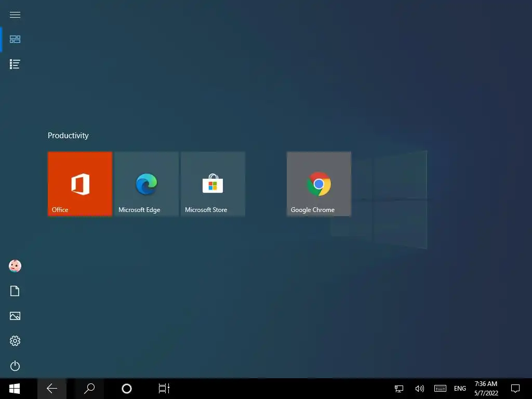Screen dimensions: 532x399
Task: Open Task View on taskbar
Action: [164, 389]
